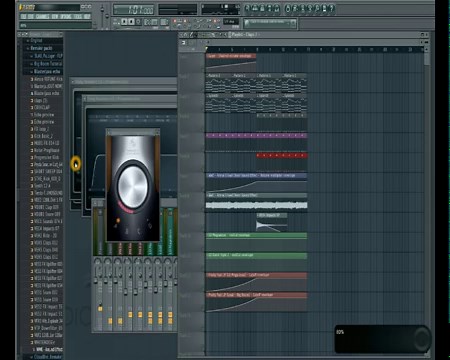
Task: Select the VEE4 Impacts clip in playlist
Action: [x=272, y=222]
